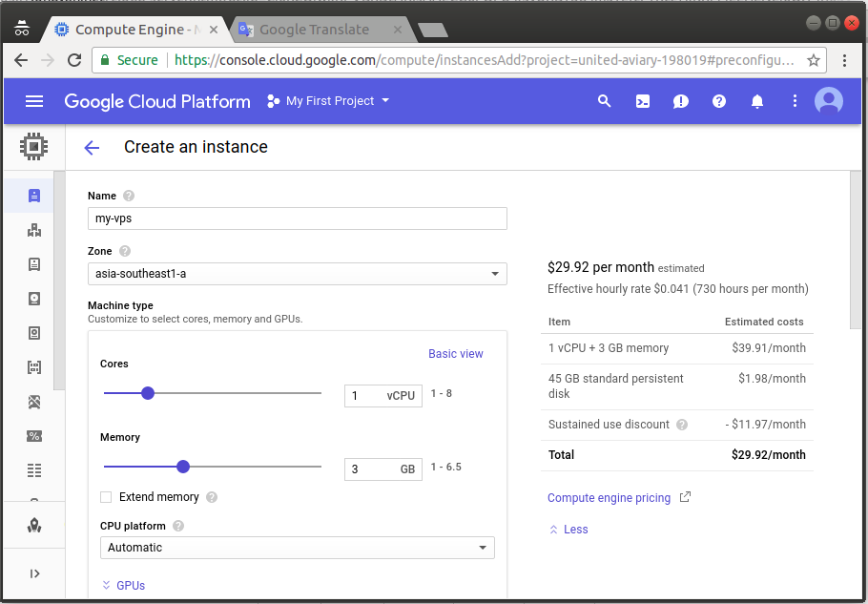Click help icon beside Extend memory
Screen dimensions: 868x604
(212, 497)
